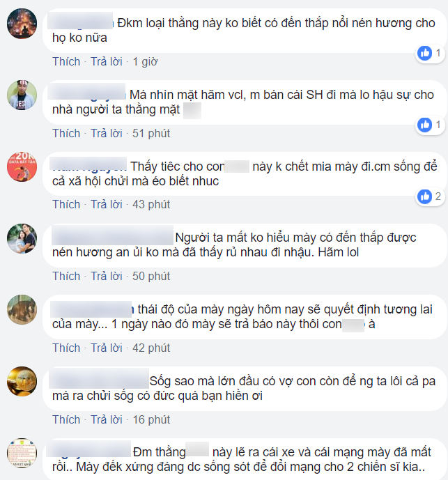Reply to comment posted 42 phút ago
This screenshot has width=448, height=480.
(x=107, y=348)
